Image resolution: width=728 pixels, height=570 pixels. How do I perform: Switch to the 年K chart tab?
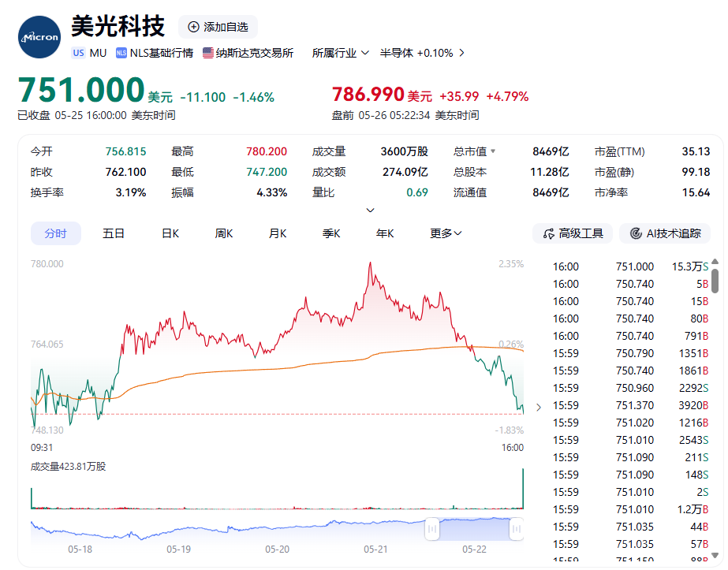click(385, 233)
